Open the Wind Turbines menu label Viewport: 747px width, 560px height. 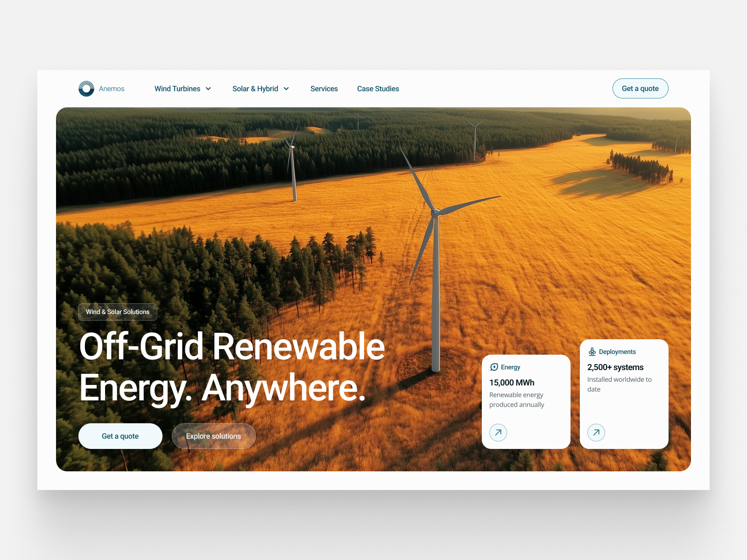click(x=177, y=89)
